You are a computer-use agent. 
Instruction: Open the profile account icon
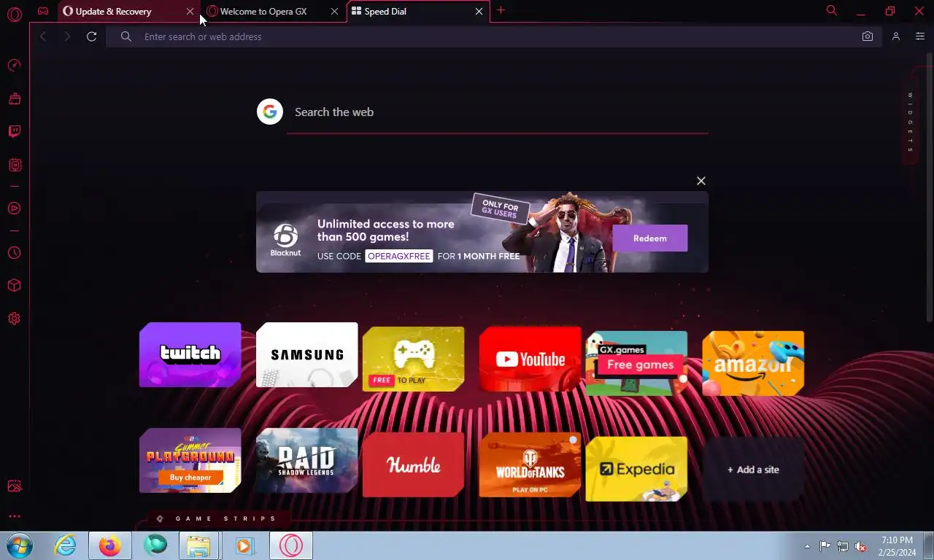click(896, 36)
